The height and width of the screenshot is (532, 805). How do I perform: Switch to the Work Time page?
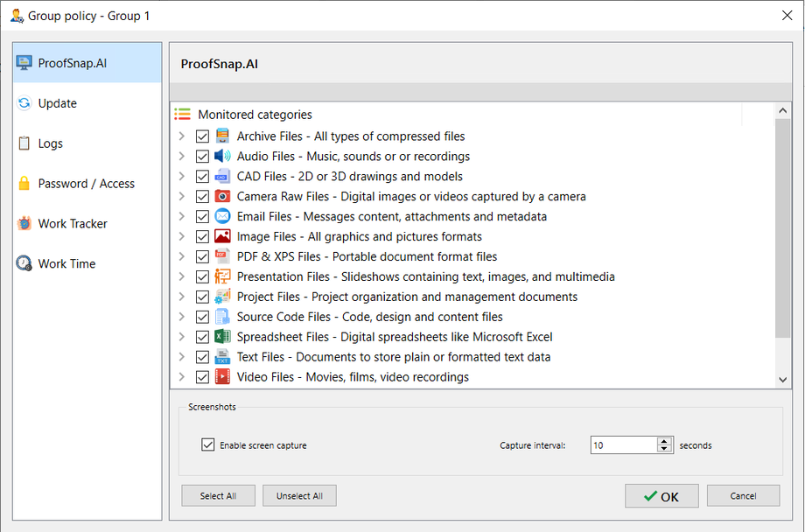click(x=87, y=262)
